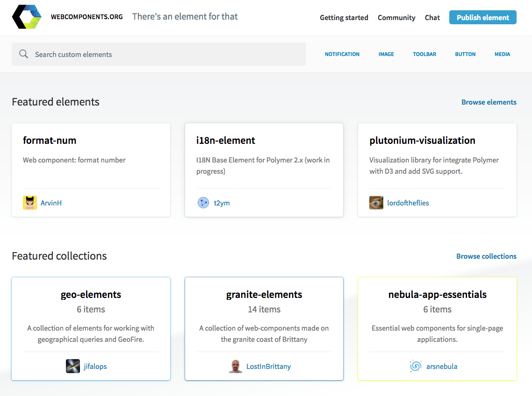Open jifalops' avatar thumbnail

73,366
